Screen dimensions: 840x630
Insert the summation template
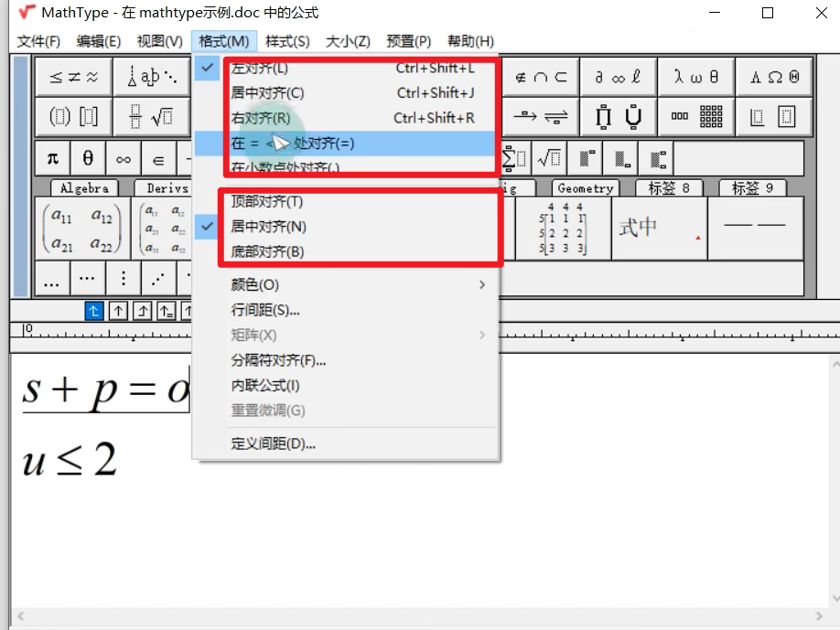[514, 159]
